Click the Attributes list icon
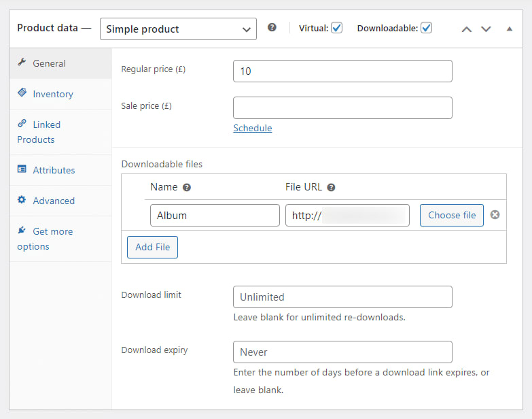 [22, 169]
